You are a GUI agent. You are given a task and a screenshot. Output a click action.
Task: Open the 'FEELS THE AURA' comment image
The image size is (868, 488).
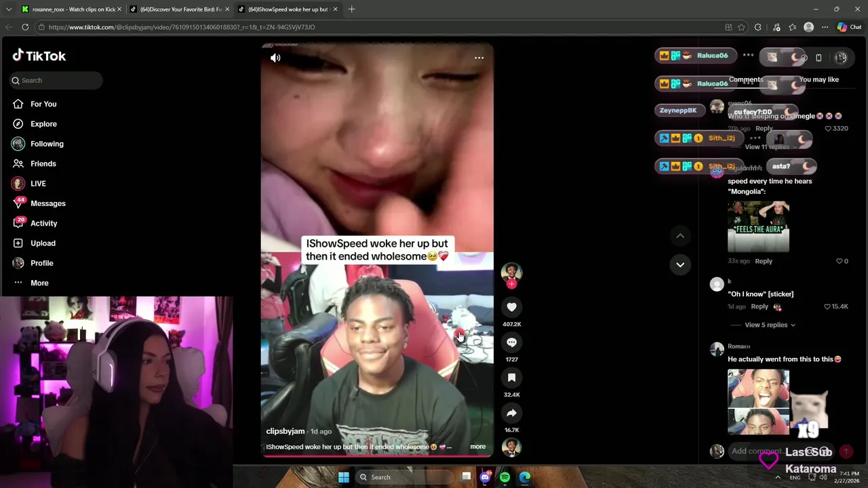click(758, 226)
